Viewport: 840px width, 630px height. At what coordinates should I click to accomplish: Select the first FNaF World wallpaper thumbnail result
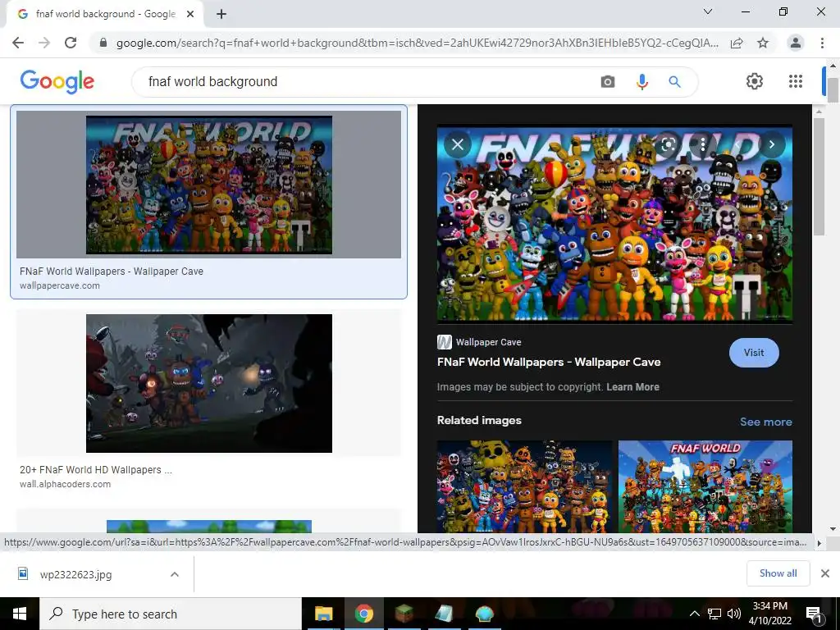point(209,185)
